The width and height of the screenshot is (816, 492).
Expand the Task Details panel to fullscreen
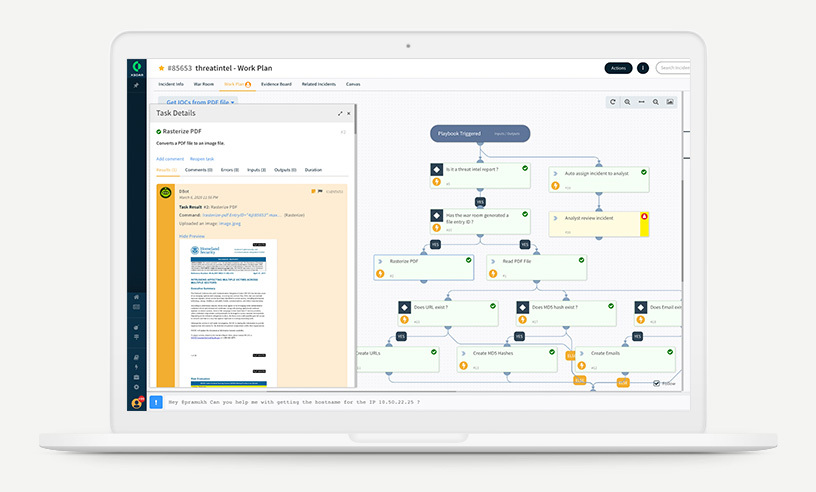[x=340, y=114]
